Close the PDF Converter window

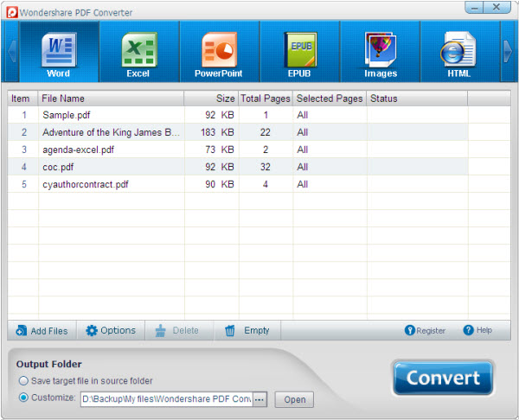coord(497,7)
